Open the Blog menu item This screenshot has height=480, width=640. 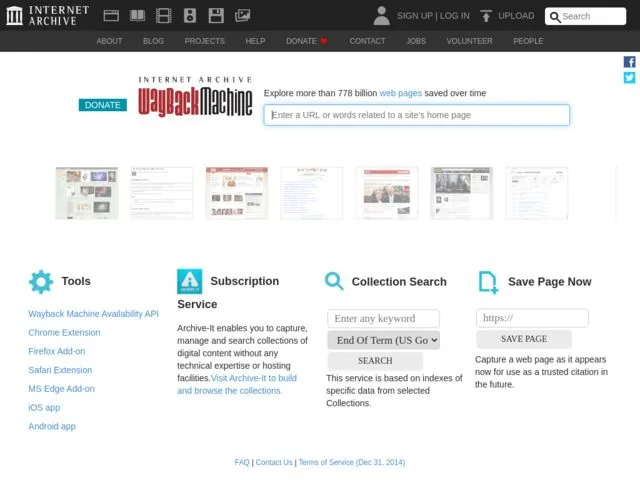(x=153, y=41)
